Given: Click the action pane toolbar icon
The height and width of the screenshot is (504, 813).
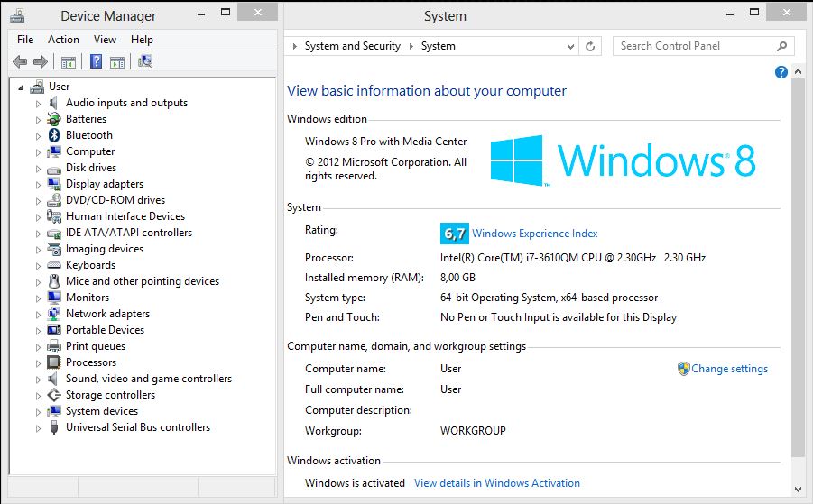Looking at the screenshot, I should 117,62.
